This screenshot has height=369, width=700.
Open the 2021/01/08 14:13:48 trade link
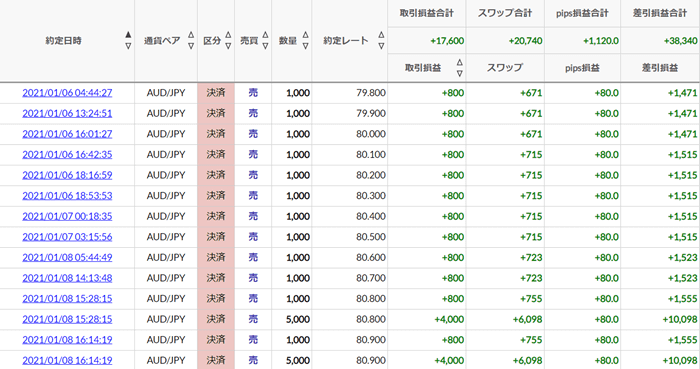(67, 278)
